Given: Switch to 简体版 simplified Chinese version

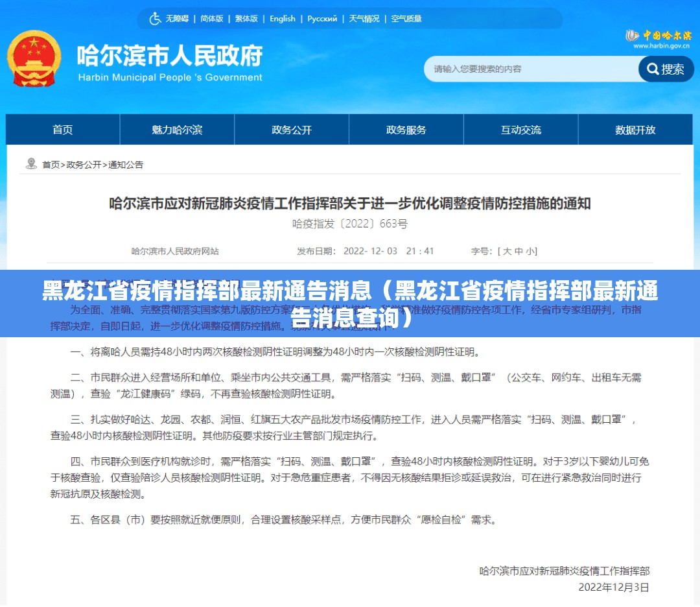Looking at the screenshot, I should click(x=211, y=19).
